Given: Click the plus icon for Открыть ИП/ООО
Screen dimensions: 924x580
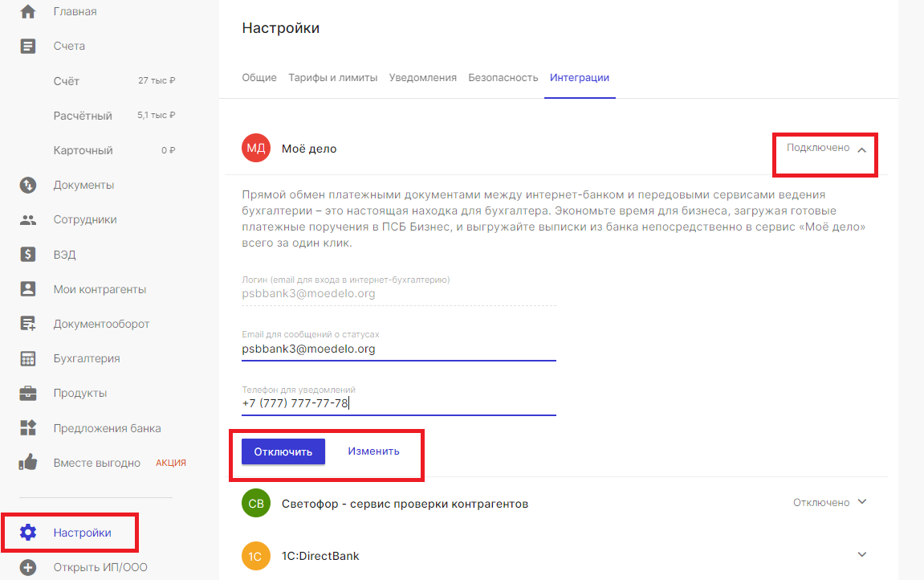Looking at the screenshot, I should coord(28,567).
